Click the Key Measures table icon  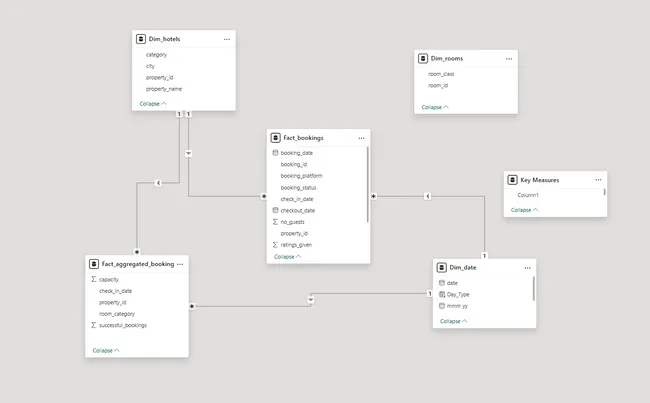(512, 180)
